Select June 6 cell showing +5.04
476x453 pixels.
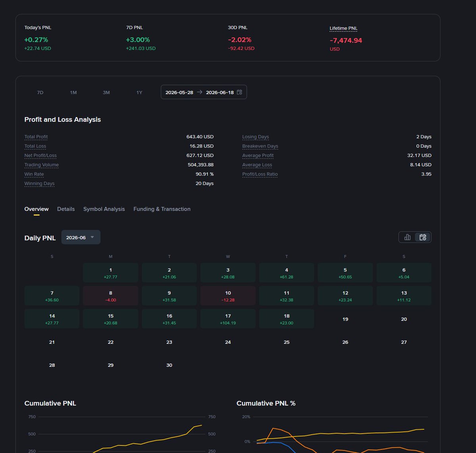pyautogui.click(x=404, y=273)
